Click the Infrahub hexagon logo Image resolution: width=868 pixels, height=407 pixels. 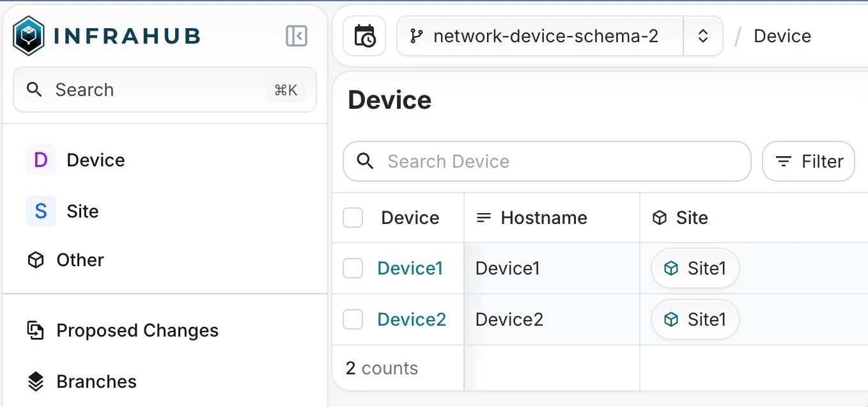point(29,36)
